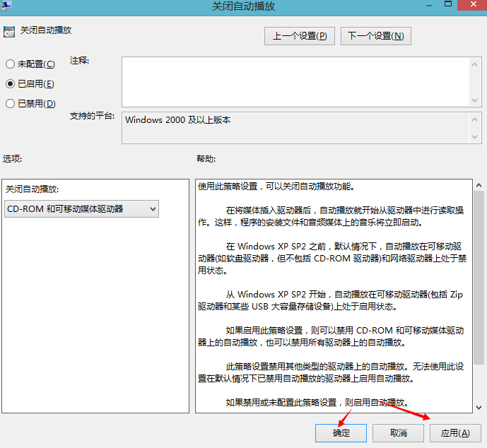
Task: Click the window icon in the title bar
Action: [x=6, y=5]
